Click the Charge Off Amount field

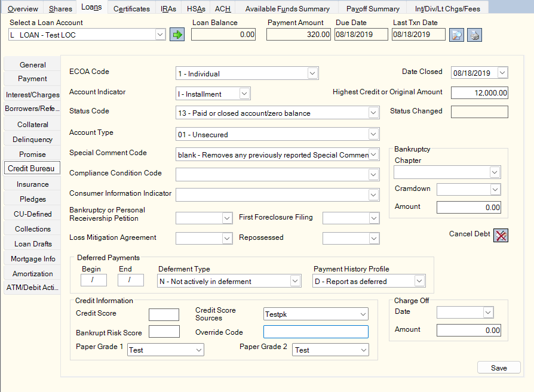point(469,330)
